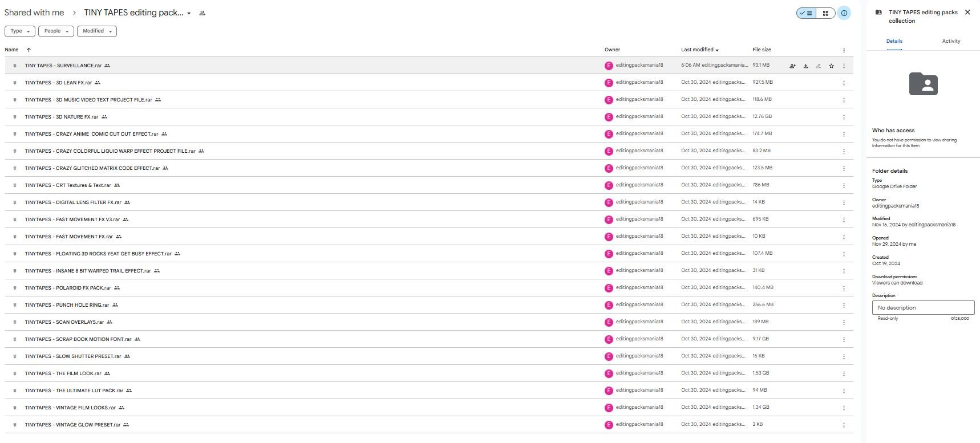Open more actions for VINTAGE GLOW PRESET.rar
Viewport: 980px width, 443px height.
click(x=844, y=425)
